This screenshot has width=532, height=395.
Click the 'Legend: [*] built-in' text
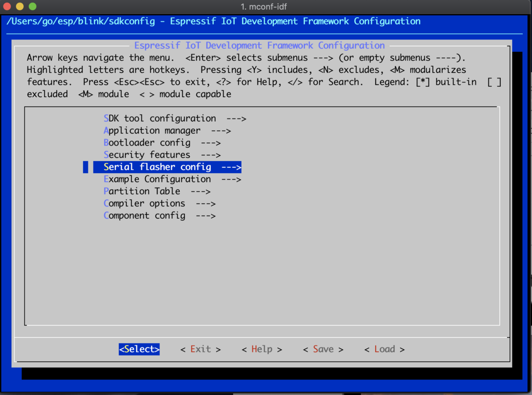425,82
